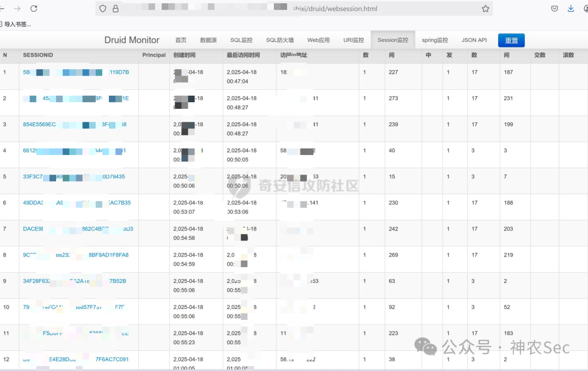Click creation time 00:53:07 in row 6
Screen dimensions: 588x371
click(x=188, y=207)
